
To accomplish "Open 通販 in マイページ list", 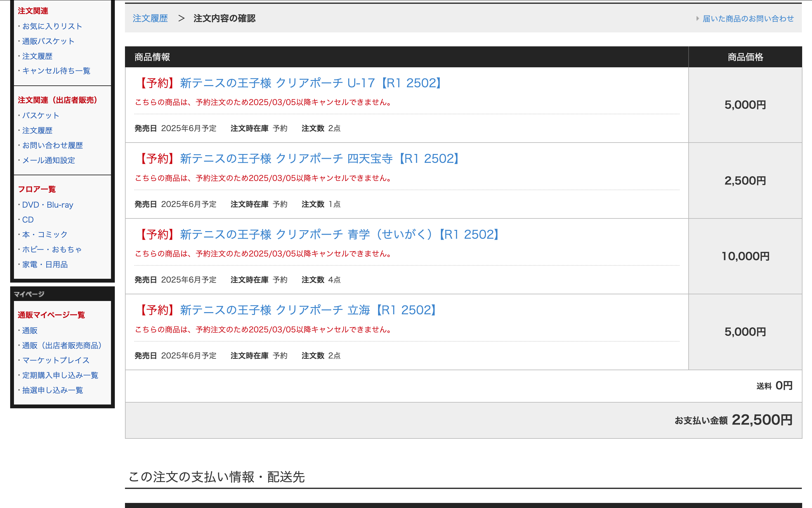I will 29,331.
